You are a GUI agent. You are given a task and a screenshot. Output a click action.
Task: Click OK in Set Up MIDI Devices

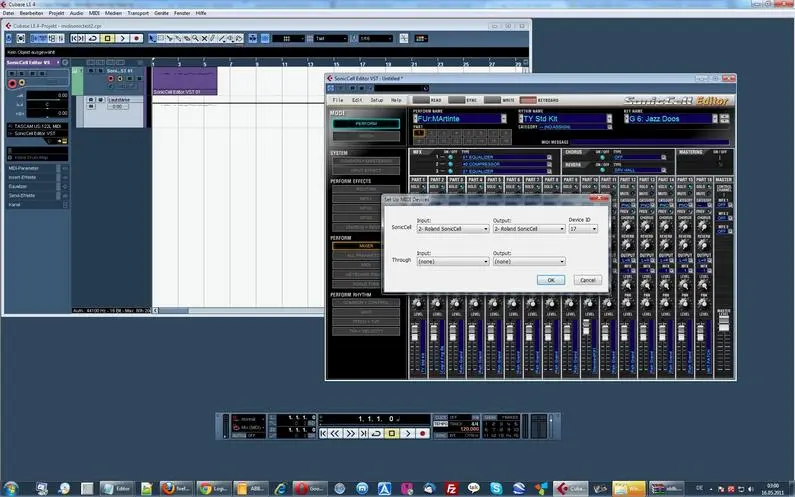(551, 280)
